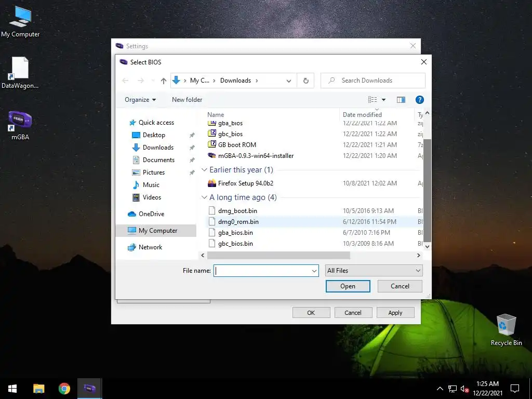Open the address bar history dropdown
This screenshot has width=532, height=399.
point(289,81)
